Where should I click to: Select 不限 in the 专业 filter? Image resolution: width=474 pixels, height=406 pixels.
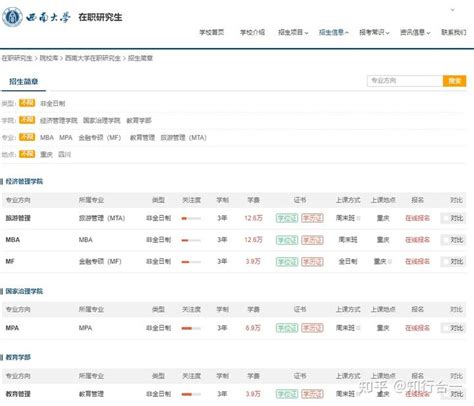tap(27, 137)
